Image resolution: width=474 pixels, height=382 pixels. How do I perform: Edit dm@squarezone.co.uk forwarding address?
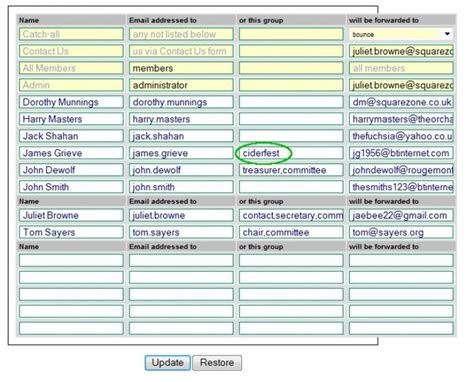click(401, 102)
